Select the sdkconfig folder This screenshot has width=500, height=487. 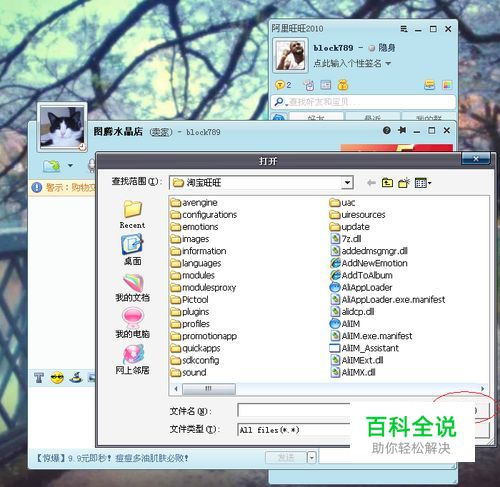[195, 360]
